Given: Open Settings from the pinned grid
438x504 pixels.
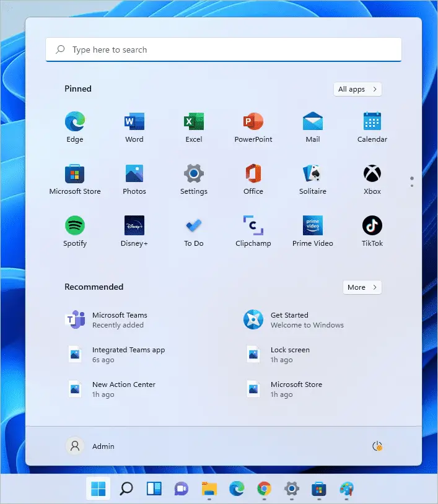Looking at the screenshot, I should pos(193,179).
